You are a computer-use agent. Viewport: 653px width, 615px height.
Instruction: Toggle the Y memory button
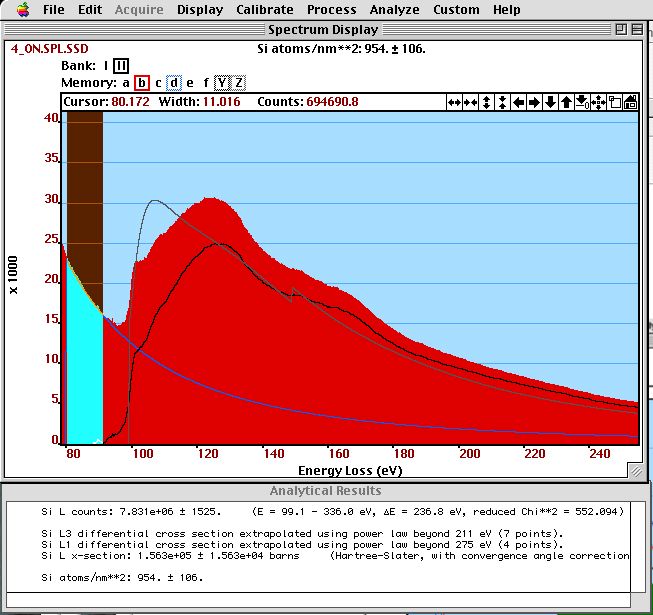click(222, 83)
